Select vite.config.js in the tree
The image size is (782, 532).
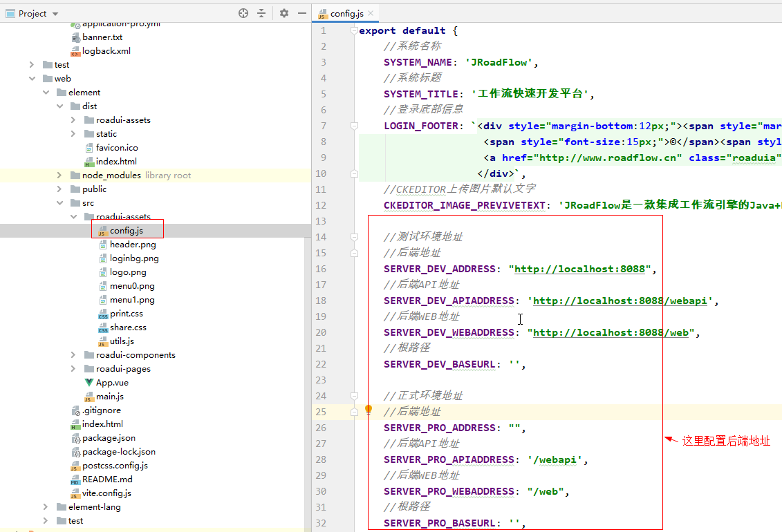pos(106,493)
